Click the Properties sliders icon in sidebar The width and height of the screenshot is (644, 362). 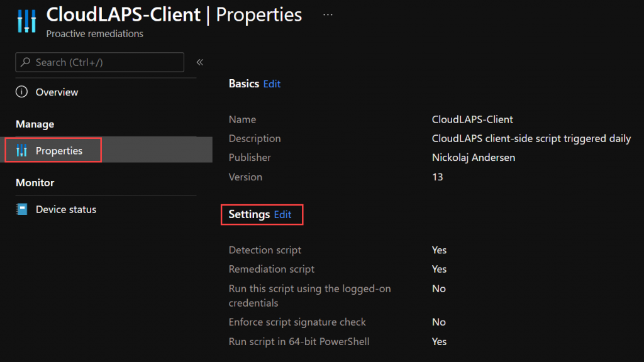pyautogui.click(x=22, y=151)
